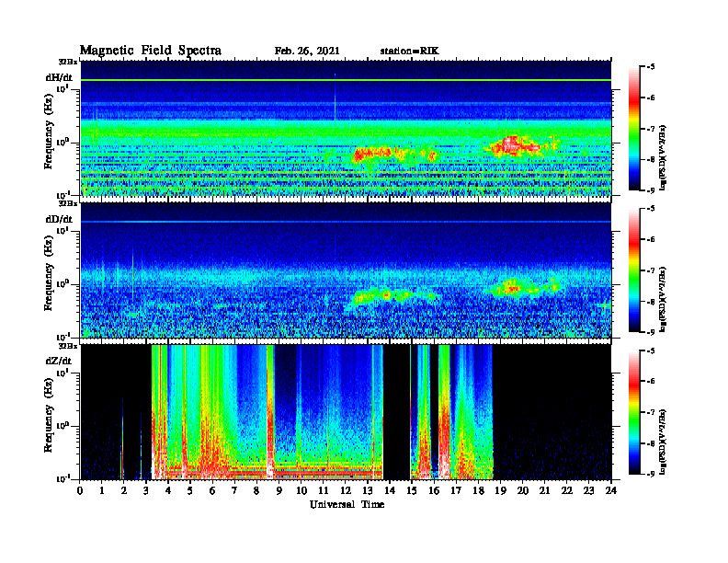Click hour tick label "9" on time axis

(x=279, y=490)
